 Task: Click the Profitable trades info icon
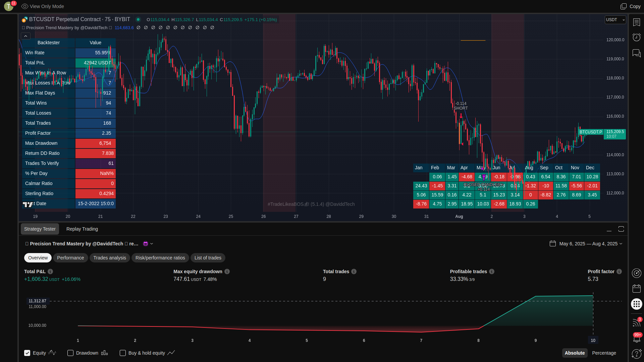(492, 271)
